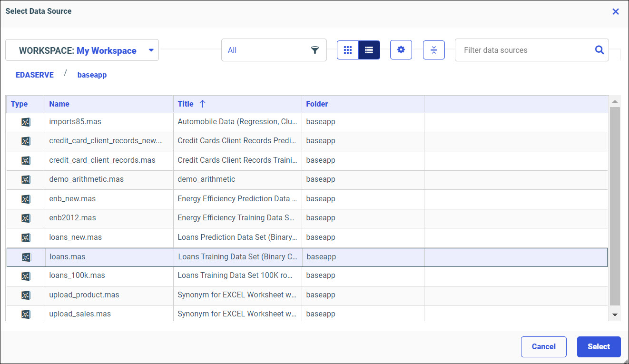Open the baseapp breadcrumb link
This screenshot has height=364, width=629.
(x=92, y=75)
